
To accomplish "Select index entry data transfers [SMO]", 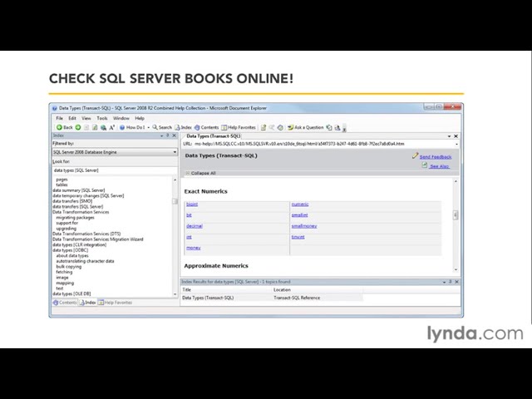I will pos(72,201).
